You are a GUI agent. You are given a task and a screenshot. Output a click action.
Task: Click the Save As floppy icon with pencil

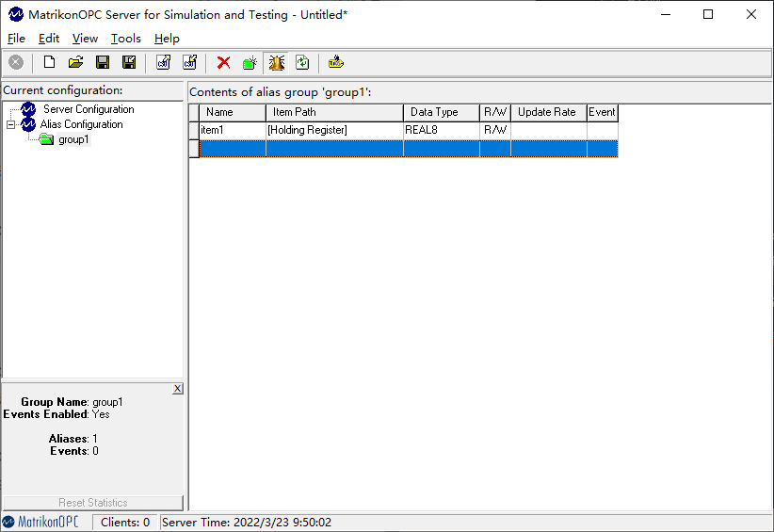point(129,63)
